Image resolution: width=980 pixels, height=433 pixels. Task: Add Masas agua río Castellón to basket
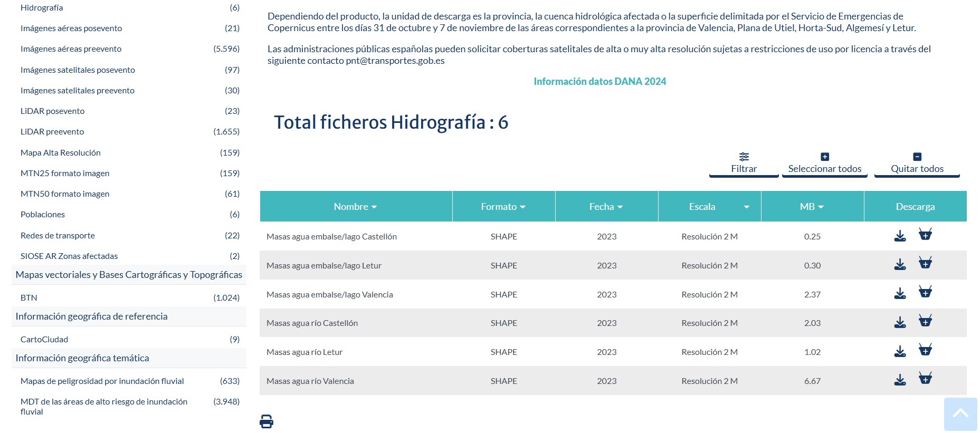click(925, 321)
